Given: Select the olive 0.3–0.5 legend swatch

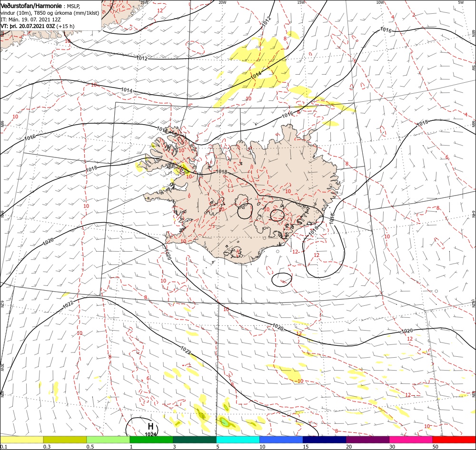Looking at the screenshot, I should click(x=65, y=440).
